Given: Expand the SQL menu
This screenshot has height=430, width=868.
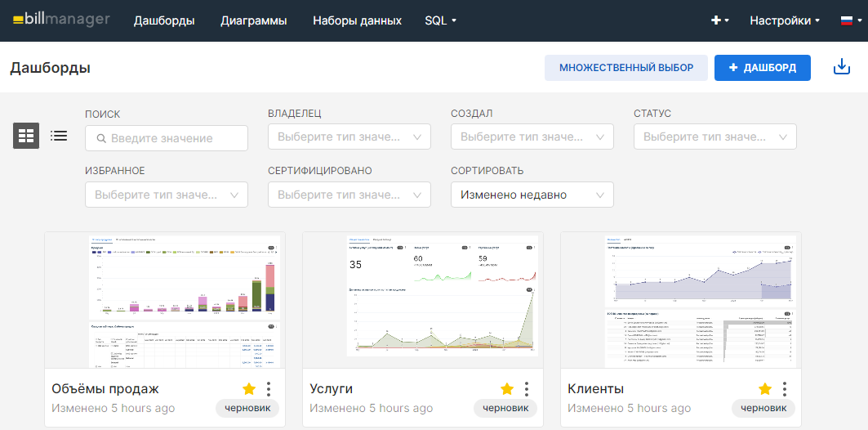Looking at the screenshot, I should click(441, 21).
